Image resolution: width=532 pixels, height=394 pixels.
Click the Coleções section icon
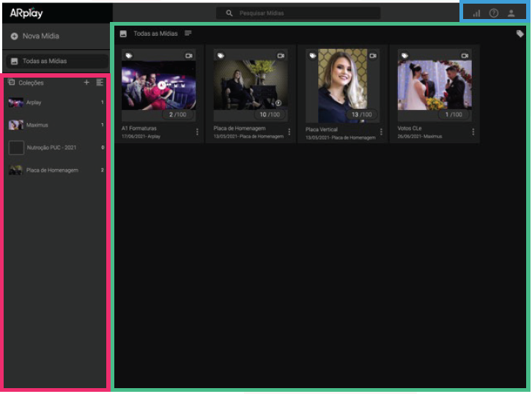[12, 83]
